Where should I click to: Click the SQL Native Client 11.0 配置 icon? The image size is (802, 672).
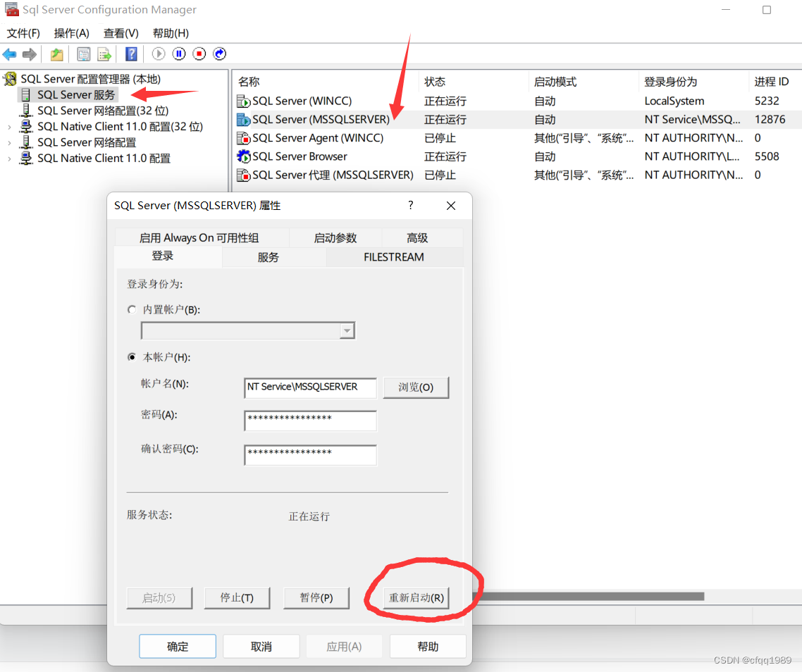click(x=25, y=158)
